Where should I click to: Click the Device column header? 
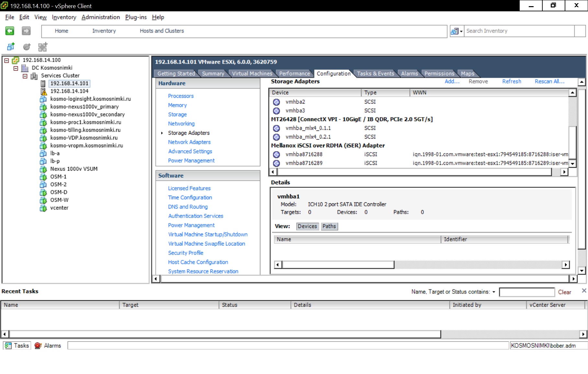click(315, 93)
